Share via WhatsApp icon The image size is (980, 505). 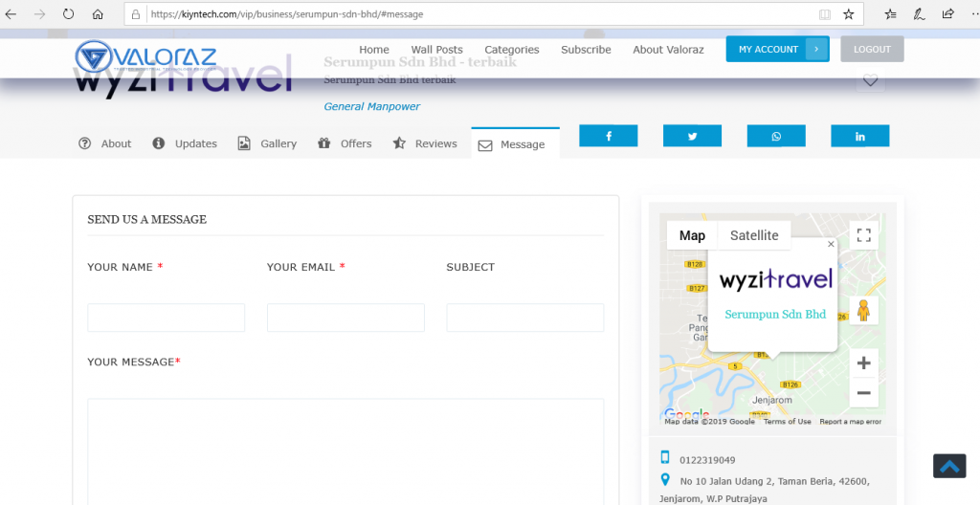tap(776, 137)
